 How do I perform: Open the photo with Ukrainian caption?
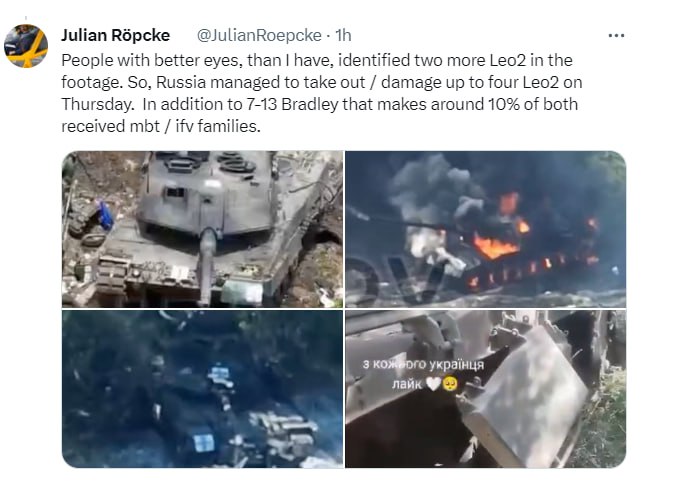486,389
